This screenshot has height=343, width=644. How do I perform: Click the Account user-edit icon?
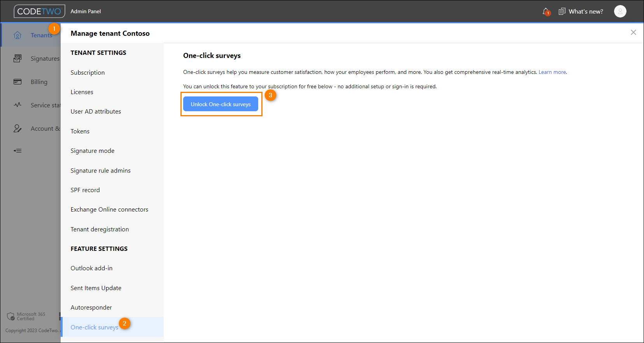point(17,128)
